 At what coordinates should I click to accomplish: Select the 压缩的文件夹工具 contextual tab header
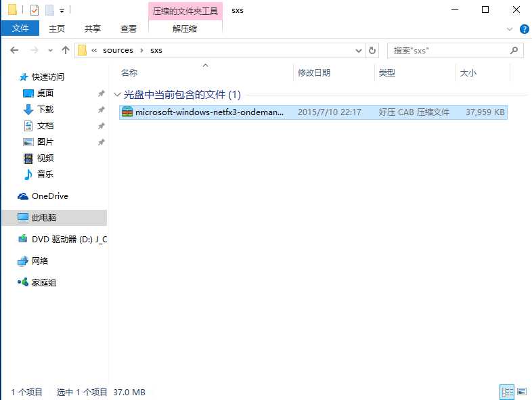point(185,11)
